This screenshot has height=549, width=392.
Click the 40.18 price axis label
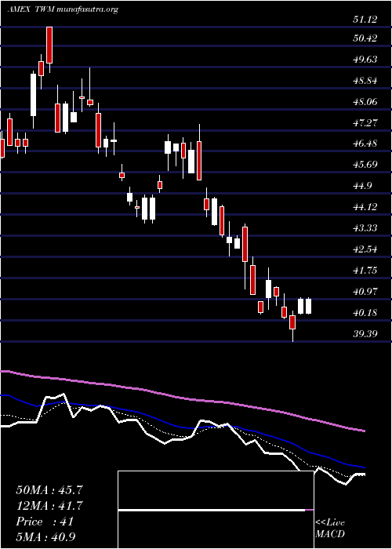[x=365, y=313]
